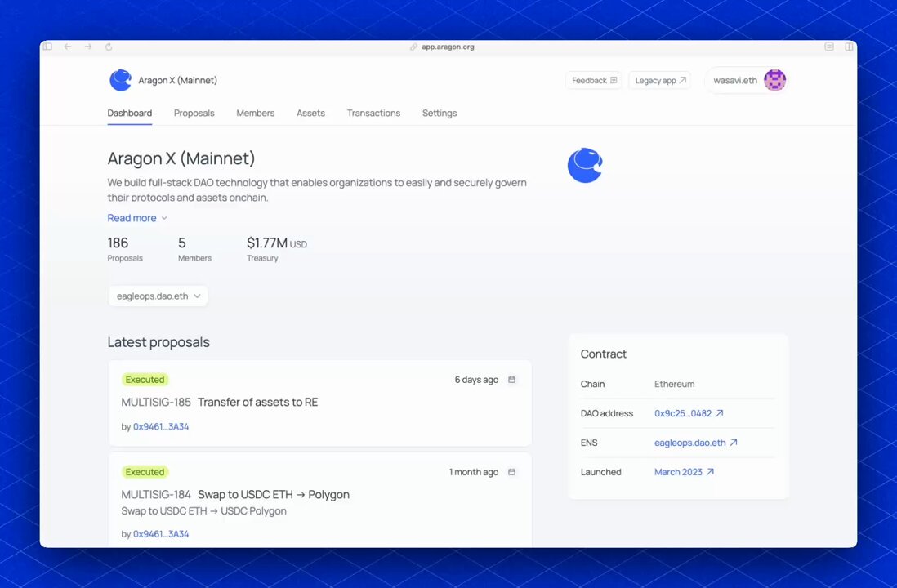Viewport: 897px width, 588px height.
Task: Click the Contract panel heading
Action: 604,354
